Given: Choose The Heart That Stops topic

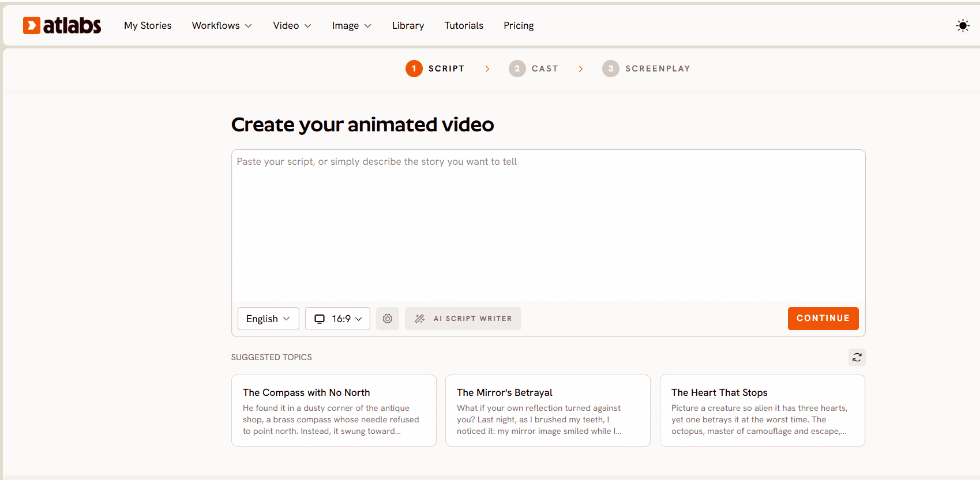Looking at the screenshot, I should (763, 410).
